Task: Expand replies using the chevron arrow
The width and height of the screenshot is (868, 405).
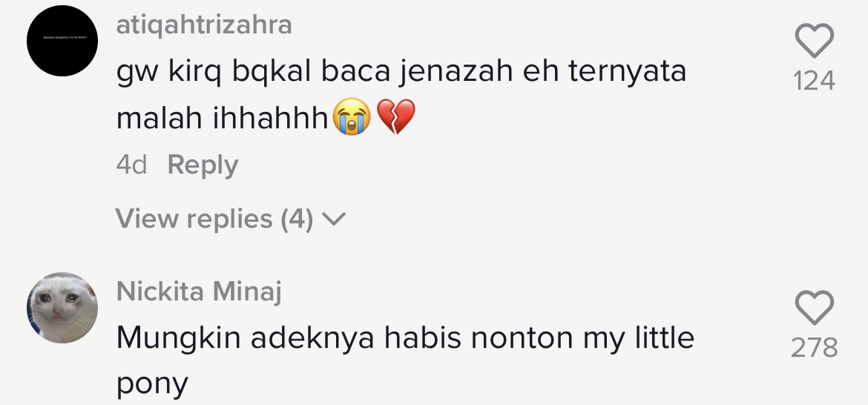Action: [x=335, y=220]
